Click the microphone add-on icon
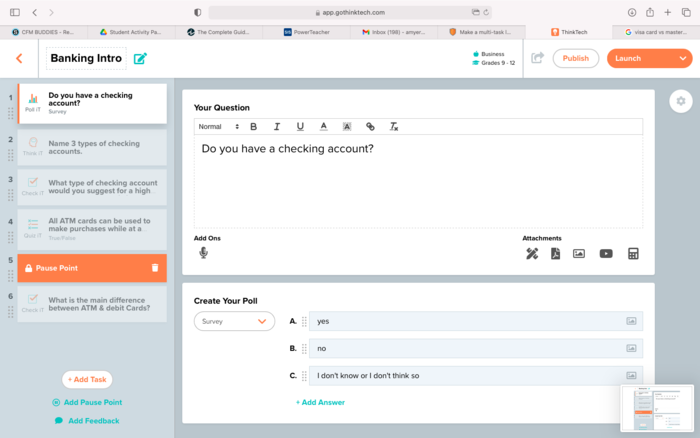 tap(203, 253)
